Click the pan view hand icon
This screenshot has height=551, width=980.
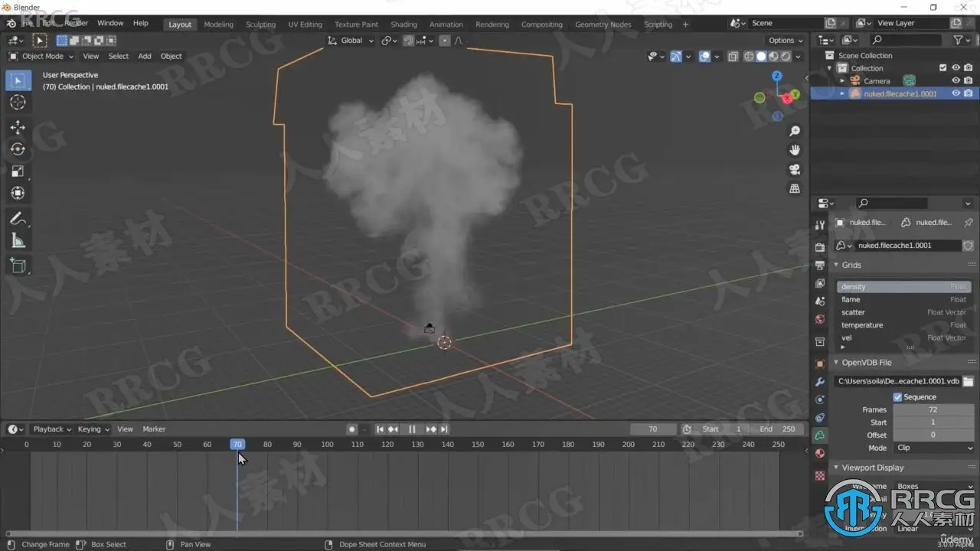click(x=795, y=150)
